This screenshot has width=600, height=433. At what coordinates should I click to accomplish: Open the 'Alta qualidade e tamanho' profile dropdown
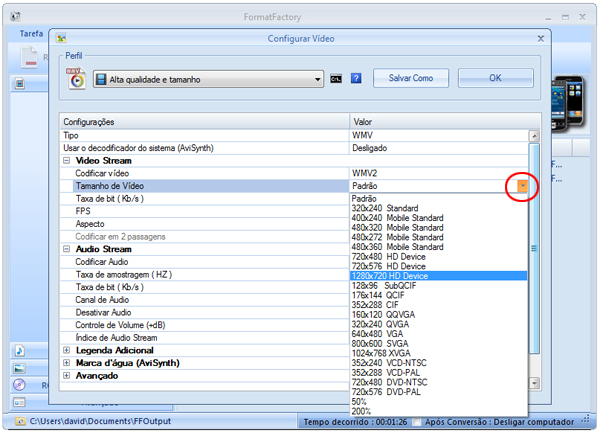pos(318,78)
